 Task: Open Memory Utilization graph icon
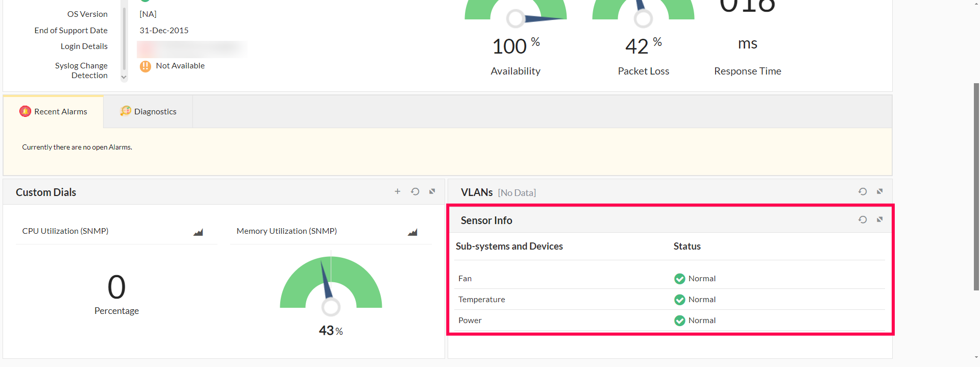(412, 232)
